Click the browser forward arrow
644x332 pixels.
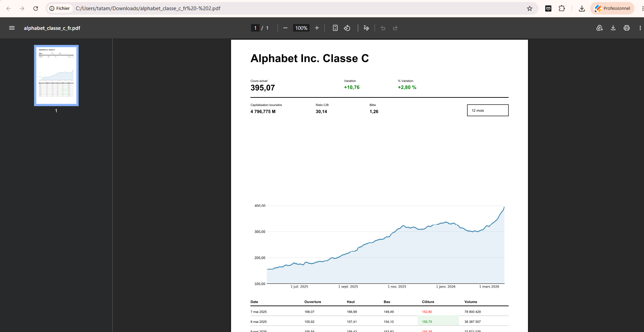[x=22, y=8]
